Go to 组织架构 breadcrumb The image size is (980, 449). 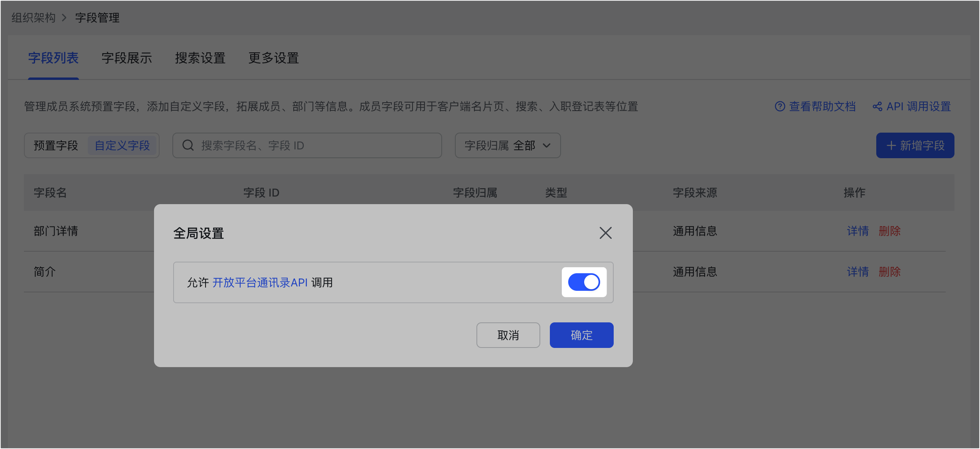tap(34, 18)
